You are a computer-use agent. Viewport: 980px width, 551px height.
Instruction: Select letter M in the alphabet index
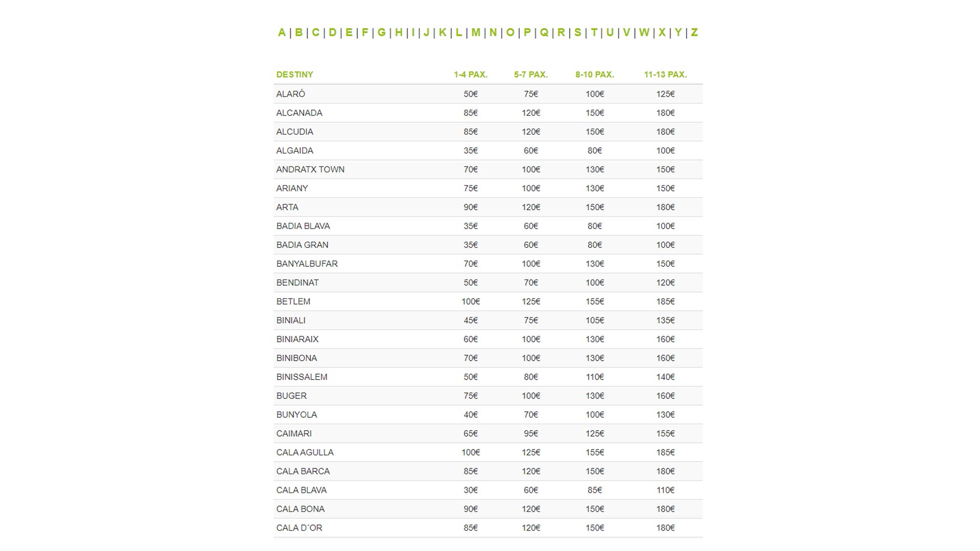476,33
